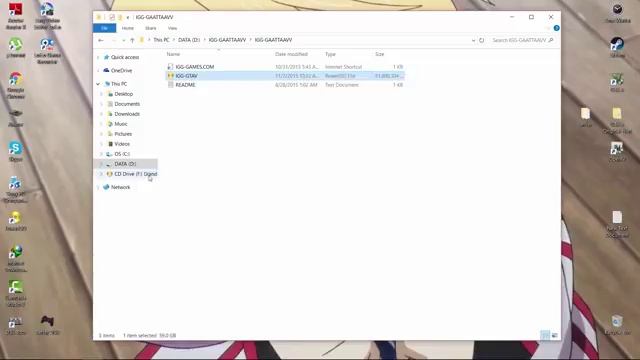The height and width of the screenshot is (360, 640).
Task: Open Quick access in navigation pane
Action: (x=125, y=57)
